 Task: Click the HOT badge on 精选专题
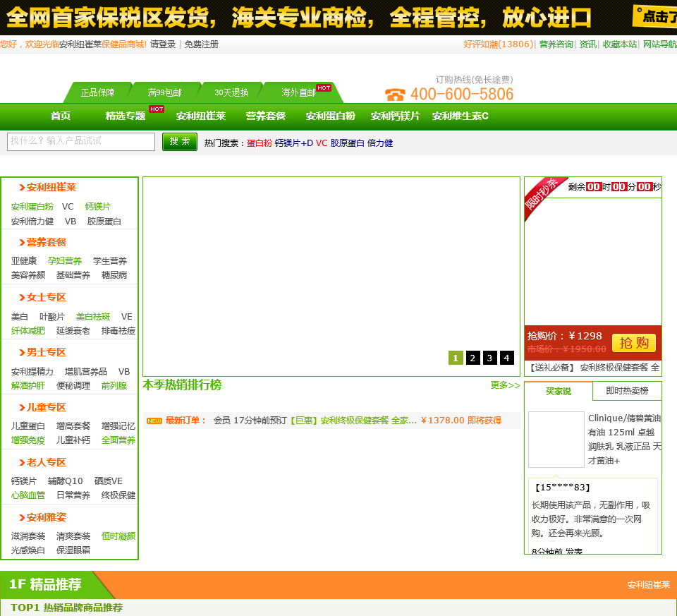(157, 109)
